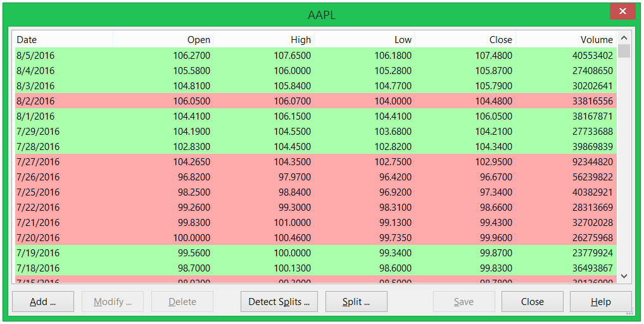
Task: Click volume value 56239822
Action: 593,177
